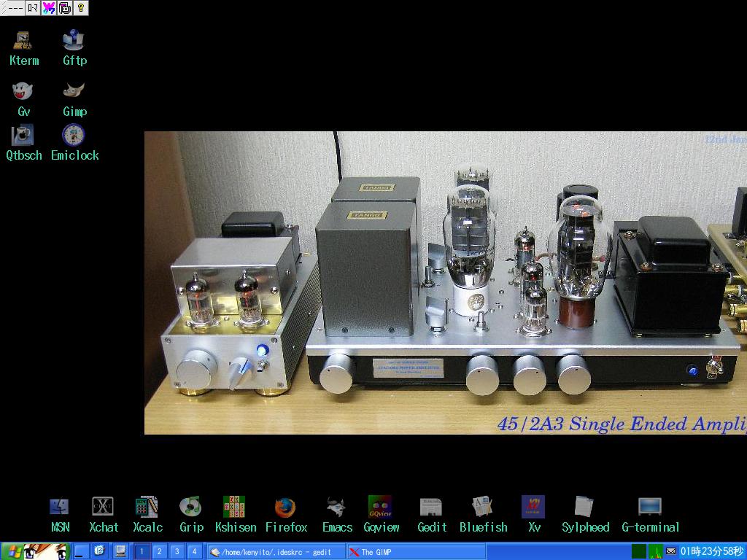
Task: Open the Kterm desktop icon
Action: pyautogui.click(x=23, y=41)
